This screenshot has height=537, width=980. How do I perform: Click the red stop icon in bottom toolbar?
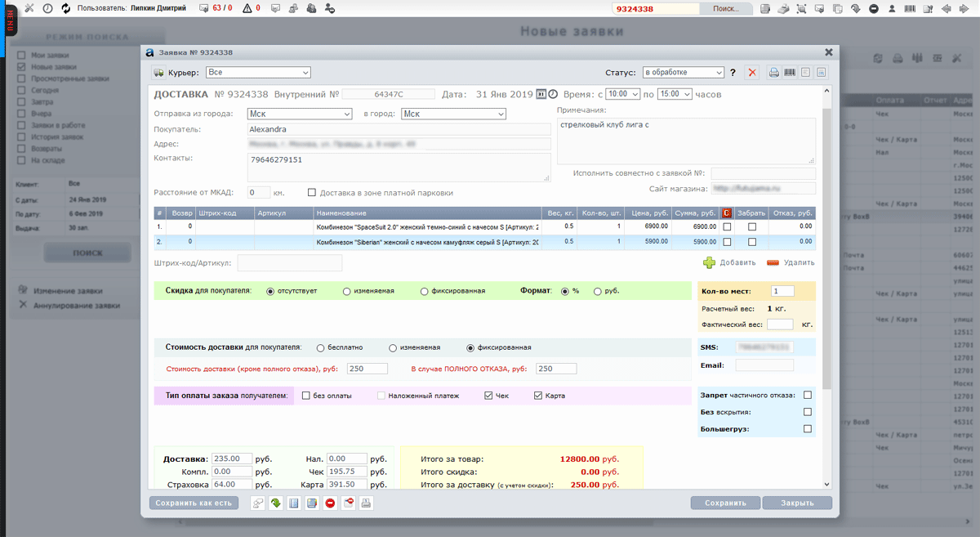click(330, 503)
